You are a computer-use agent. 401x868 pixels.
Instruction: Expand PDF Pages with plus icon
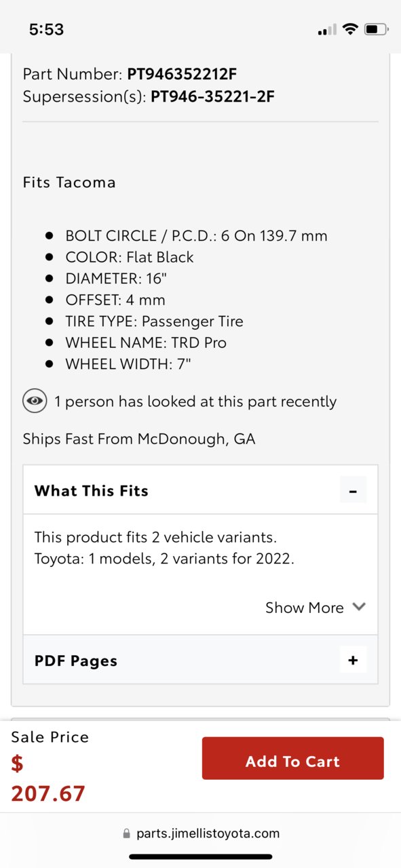(x=353, y=660)
